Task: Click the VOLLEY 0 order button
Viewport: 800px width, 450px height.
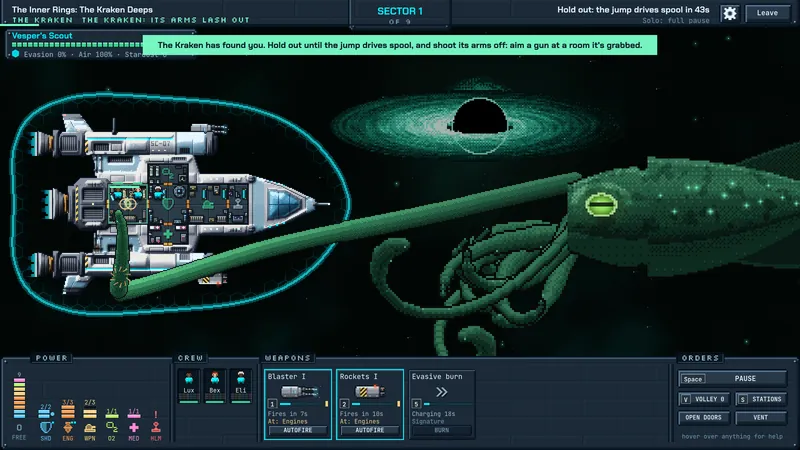Action: tap(704, 399)
